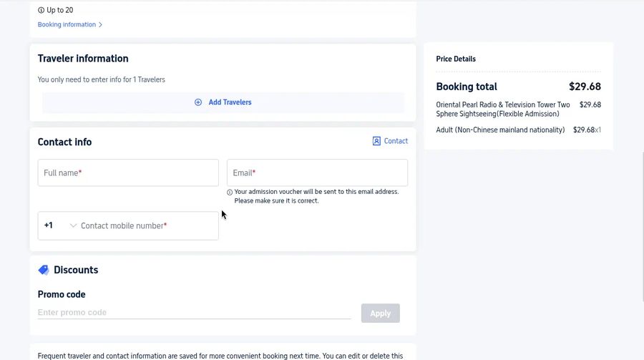Click the Contact person icon
644x360 pixels.
pos(376,141)
